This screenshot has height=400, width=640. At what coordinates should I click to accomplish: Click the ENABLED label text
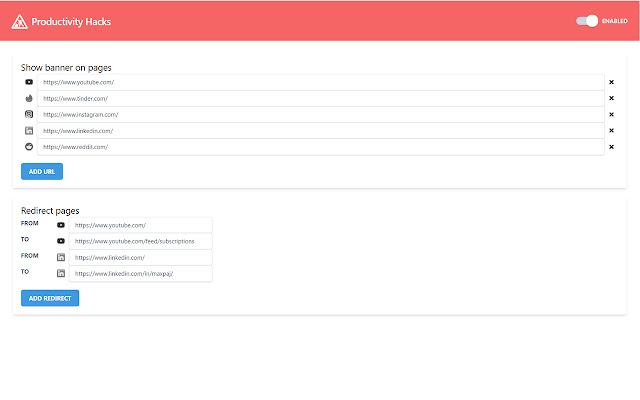(615, 21)
